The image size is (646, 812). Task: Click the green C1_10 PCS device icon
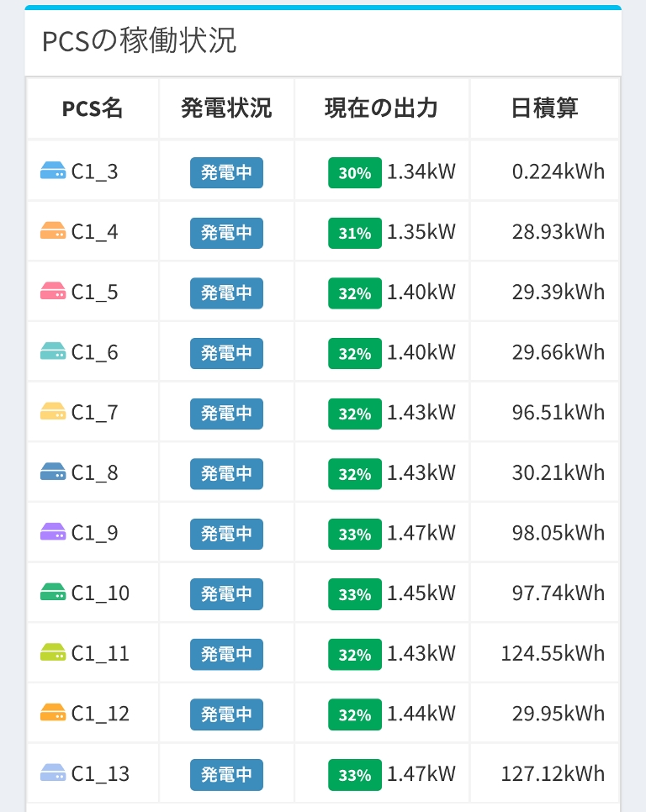click(53, 593)
